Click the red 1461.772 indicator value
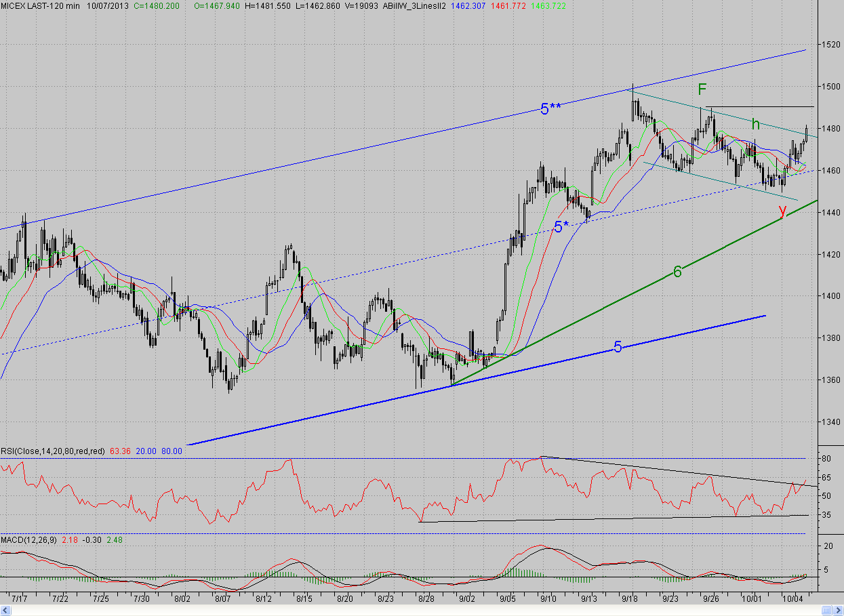 click(x=508, y=5)
